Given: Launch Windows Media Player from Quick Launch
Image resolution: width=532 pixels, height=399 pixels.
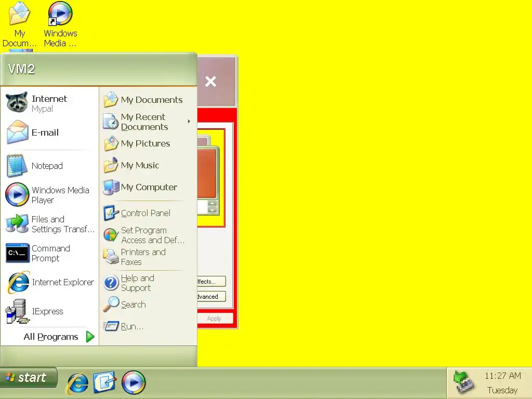Looking at the screenshot, I should [x=133, y=382].
